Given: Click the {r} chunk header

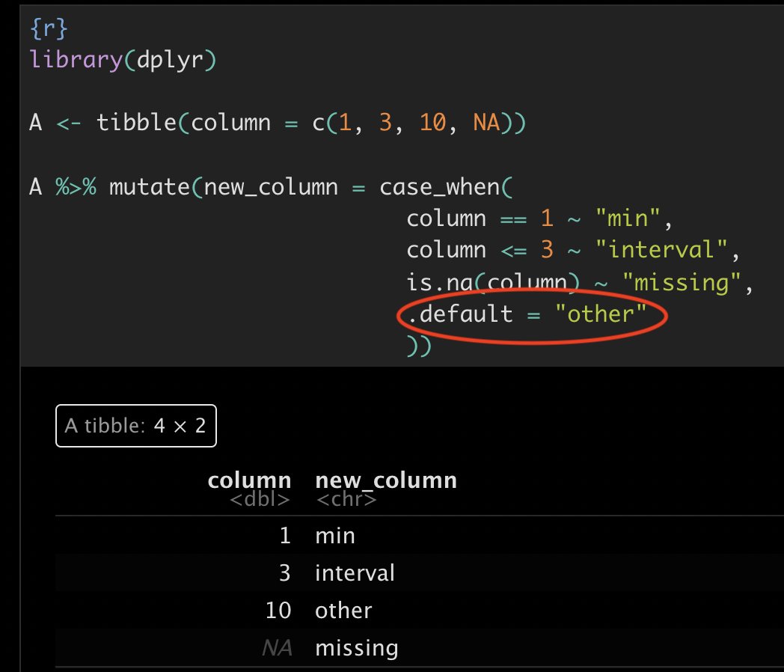Looking at the screenshot, I should pyautogui.click(x=49, y=28).
